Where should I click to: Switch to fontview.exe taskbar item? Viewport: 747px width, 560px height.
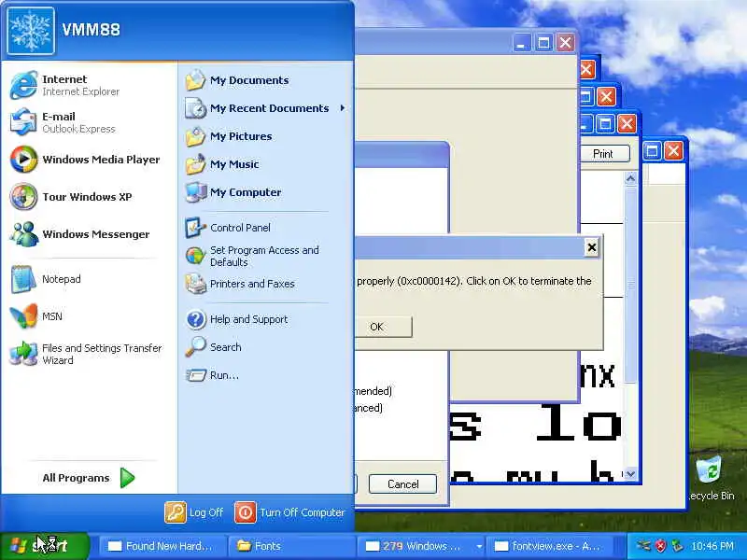point(549,546)
